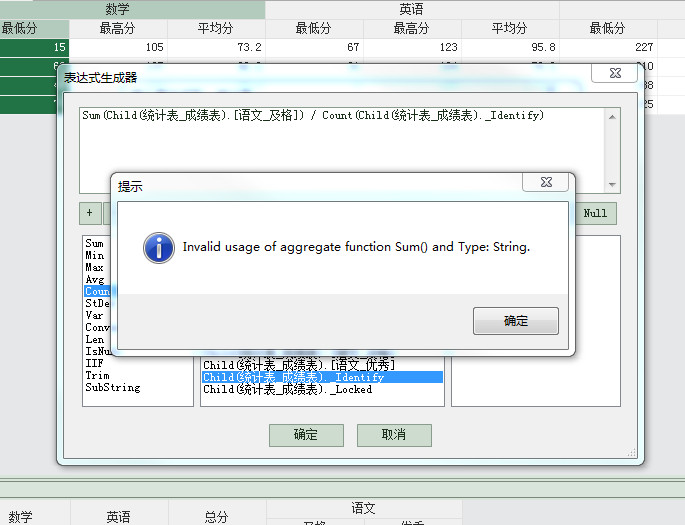Select Max in the function list
685x525 pixels.
pyautogui.click(x=94, y=267)
